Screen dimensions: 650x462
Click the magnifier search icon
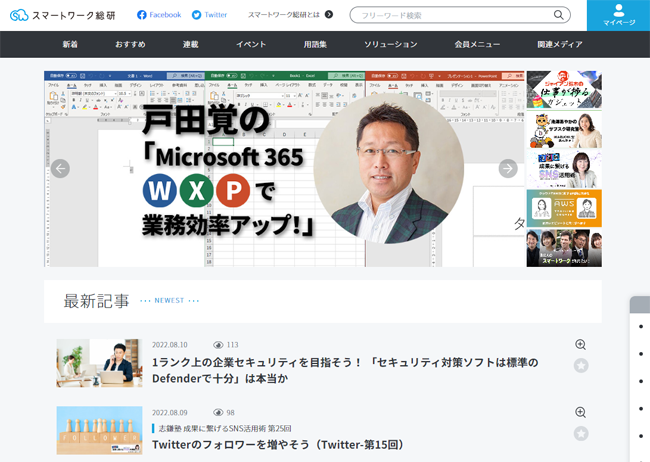[x=558, y=15]
